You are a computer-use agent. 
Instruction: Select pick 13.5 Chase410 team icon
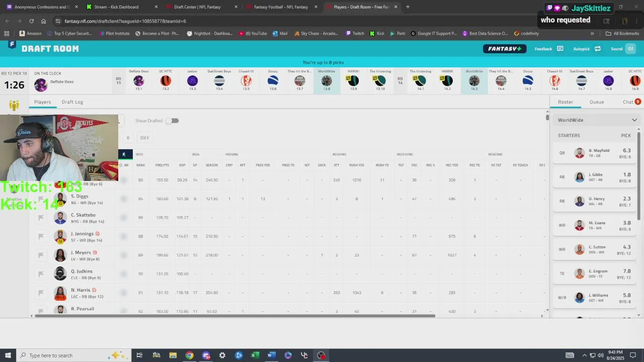(246, 80)
